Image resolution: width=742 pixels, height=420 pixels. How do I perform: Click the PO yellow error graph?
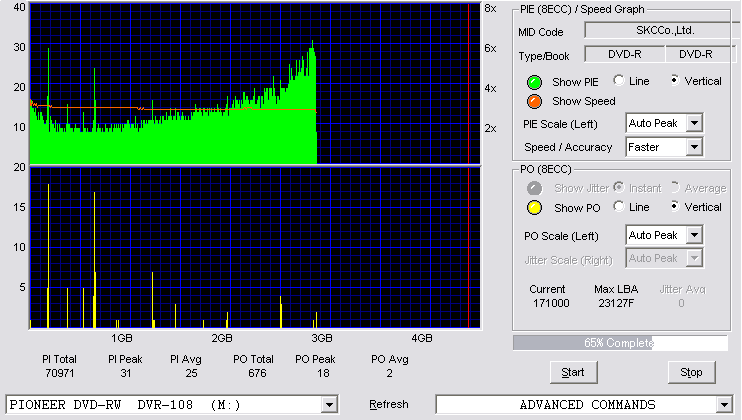point(256,248)
